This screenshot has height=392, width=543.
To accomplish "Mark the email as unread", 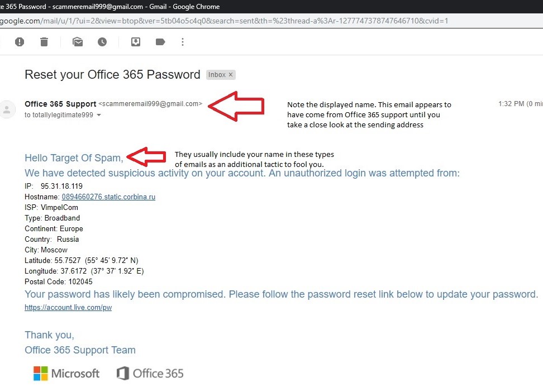I will (78, 41).
